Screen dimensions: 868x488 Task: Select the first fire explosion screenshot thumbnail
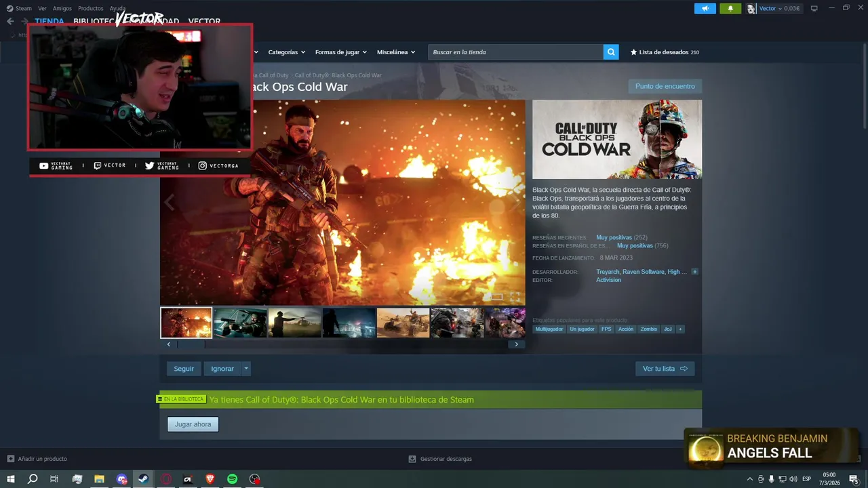click(186, 323)
